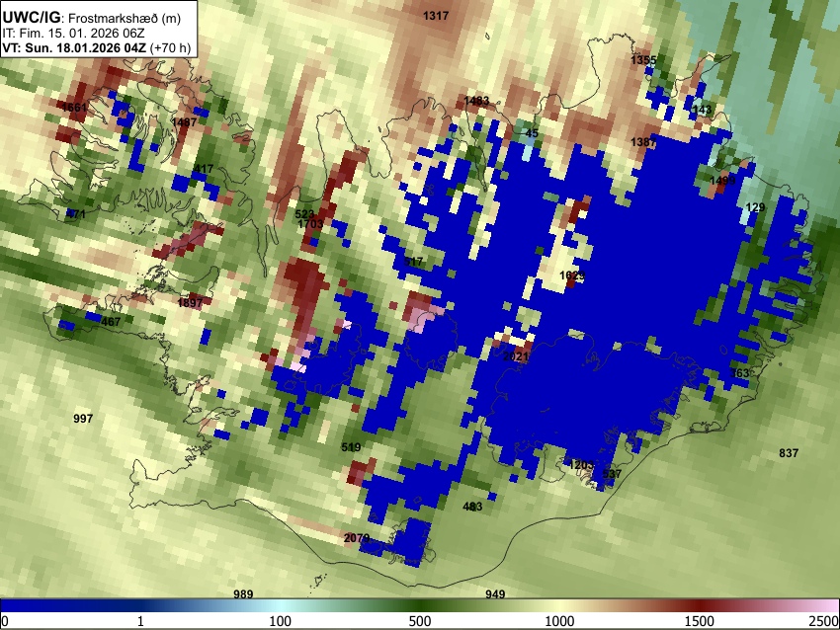Click the map value 1703
The image size is (840, 630).
click(x=310, y=224)
